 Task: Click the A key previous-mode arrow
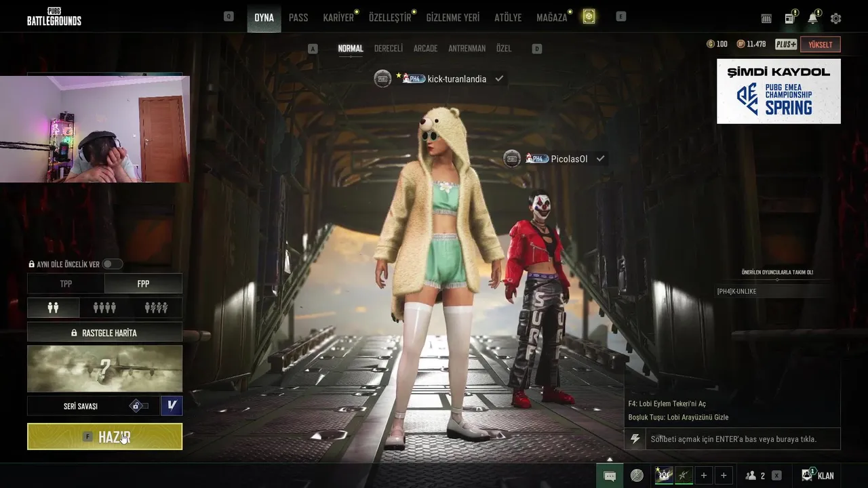[x=313, y=49]
